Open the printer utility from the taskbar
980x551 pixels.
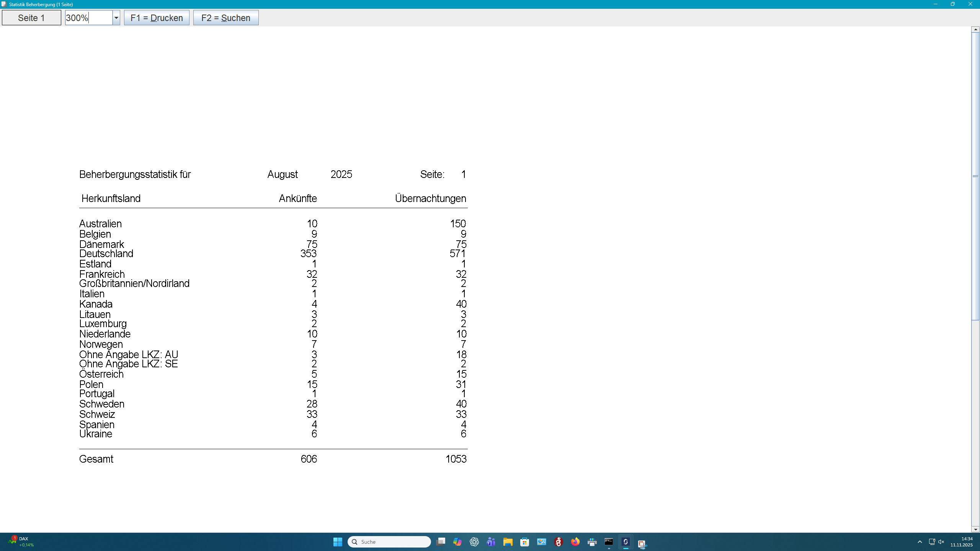coord(591,542)
